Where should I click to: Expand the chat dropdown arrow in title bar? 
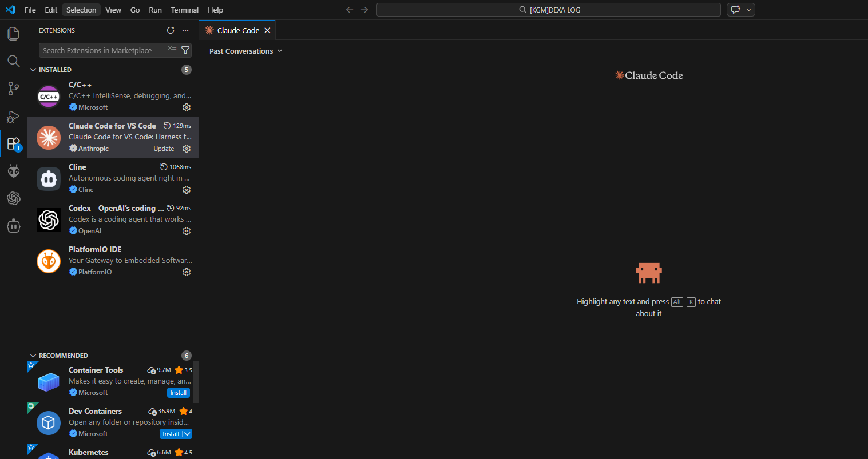click(x=748, y=10)
